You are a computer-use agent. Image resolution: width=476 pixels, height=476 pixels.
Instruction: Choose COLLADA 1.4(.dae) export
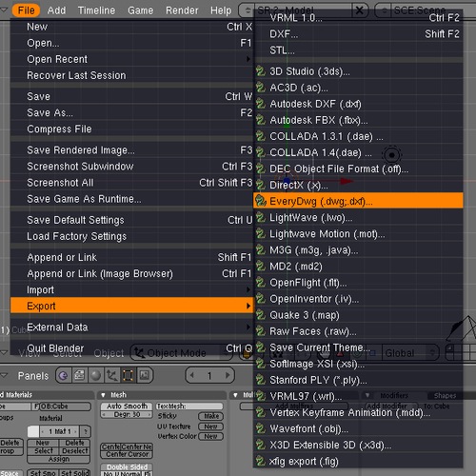358,152
